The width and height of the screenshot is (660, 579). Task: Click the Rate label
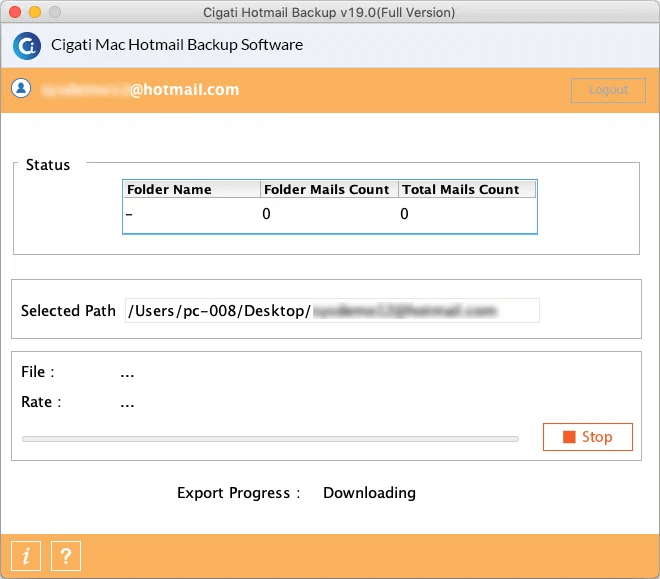pos(41,402)
